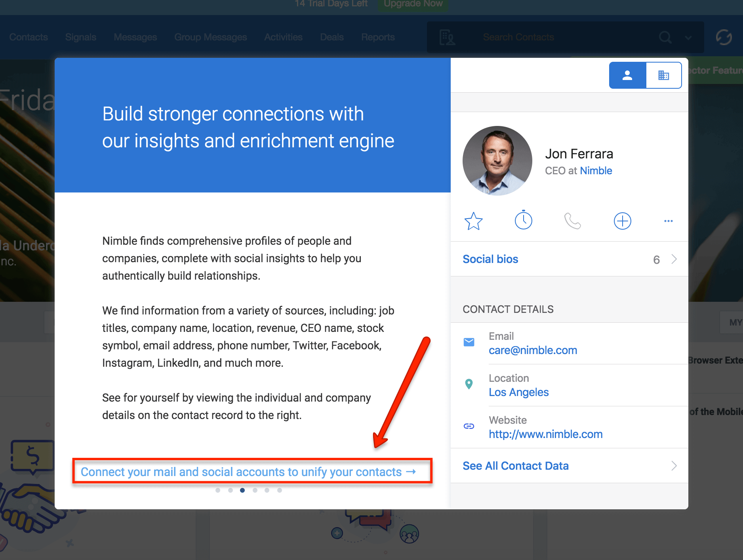Go to the Reports tab
The width and height of the screenshot is (743, 560).
(x=377, y=37)
